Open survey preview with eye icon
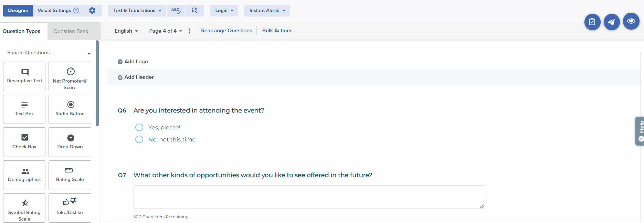 (631, 21)
